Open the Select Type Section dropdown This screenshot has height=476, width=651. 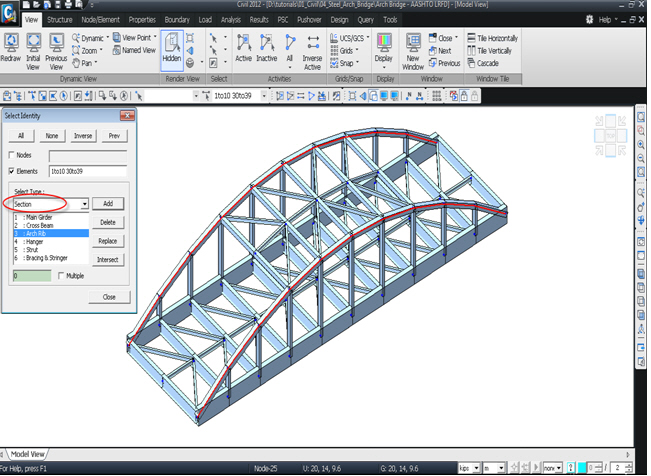pyautogui.click(x=84, y=203)
